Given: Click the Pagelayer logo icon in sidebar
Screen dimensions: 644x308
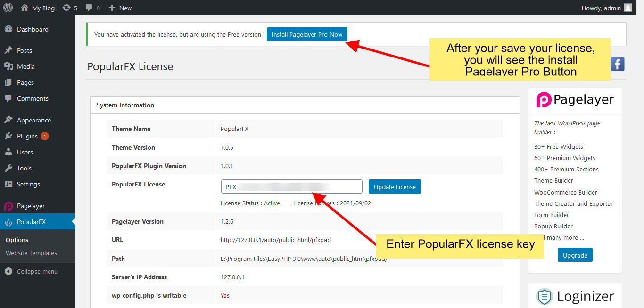Looking at the screenshot, I should pyautogui.click(x=8, y=206).
